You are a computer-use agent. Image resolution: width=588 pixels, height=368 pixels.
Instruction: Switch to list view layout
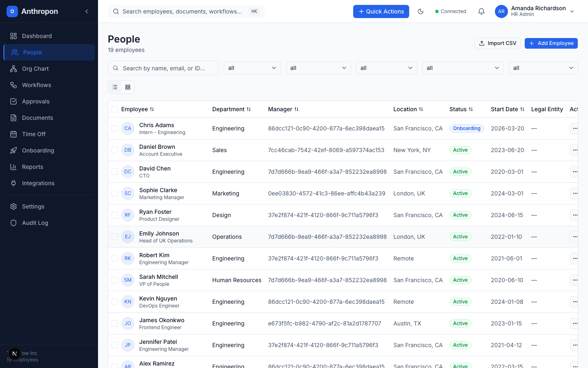click(115, 87)
